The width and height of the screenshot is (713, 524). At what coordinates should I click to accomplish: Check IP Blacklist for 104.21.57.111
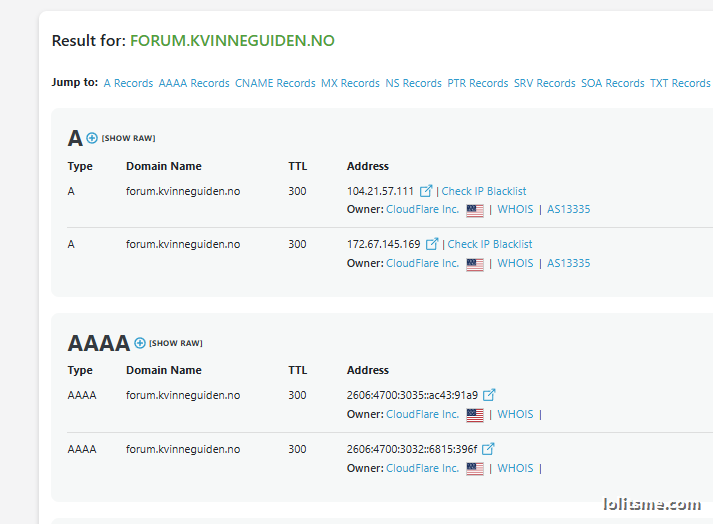(484, 191)
